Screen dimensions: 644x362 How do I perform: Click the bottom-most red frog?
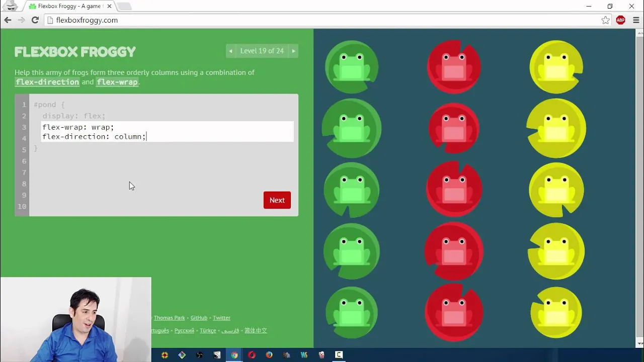454,312
